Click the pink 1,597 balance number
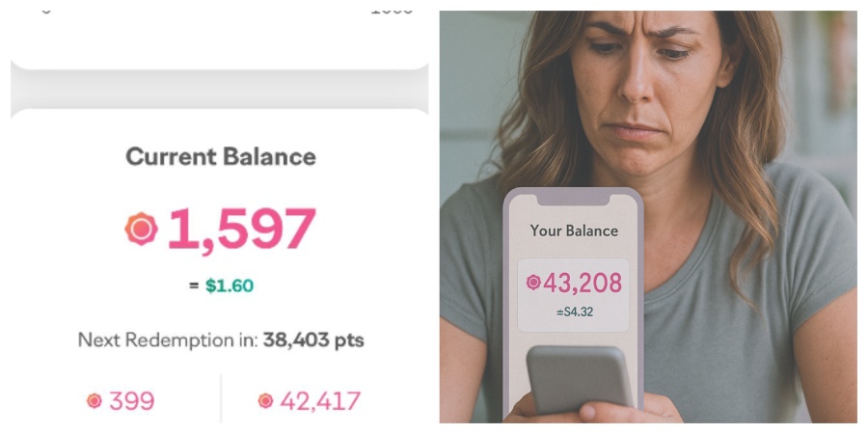This screenshot has height=434, width=868. click(241, 230)
